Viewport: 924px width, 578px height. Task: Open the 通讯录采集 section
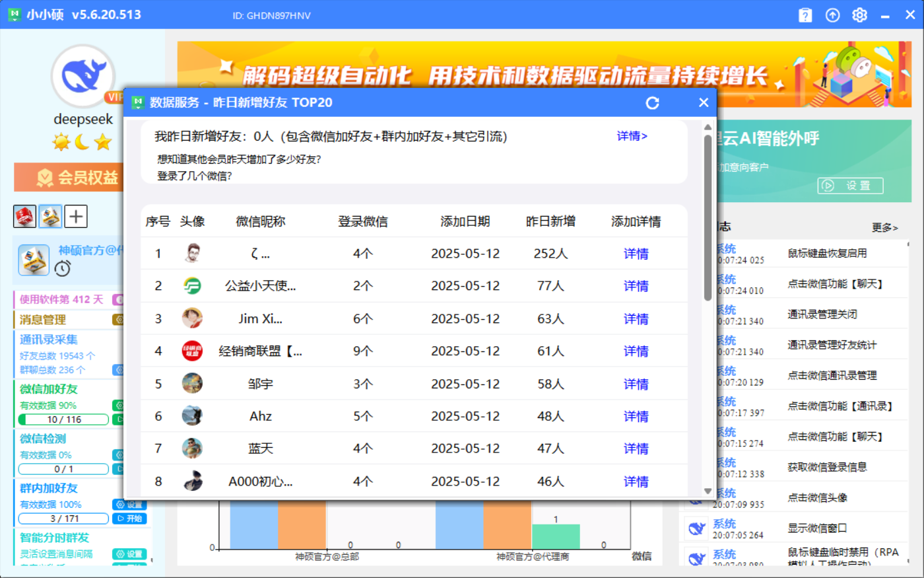pos(49,340)
